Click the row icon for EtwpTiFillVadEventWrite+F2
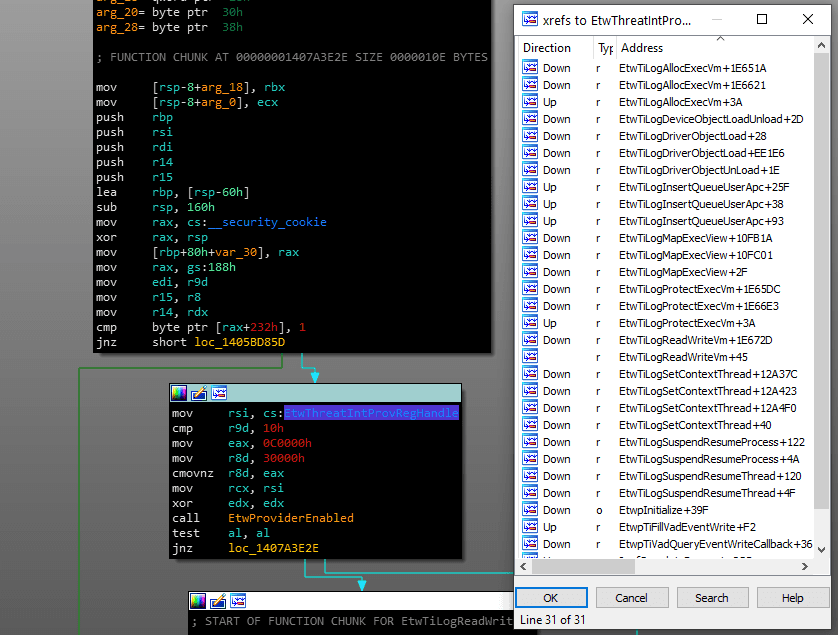Viewport: 838px width, 635px height. 530,527
